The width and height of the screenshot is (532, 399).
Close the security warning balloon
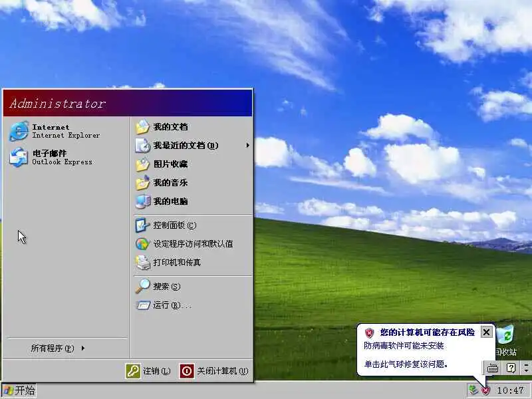click(486, 332)
